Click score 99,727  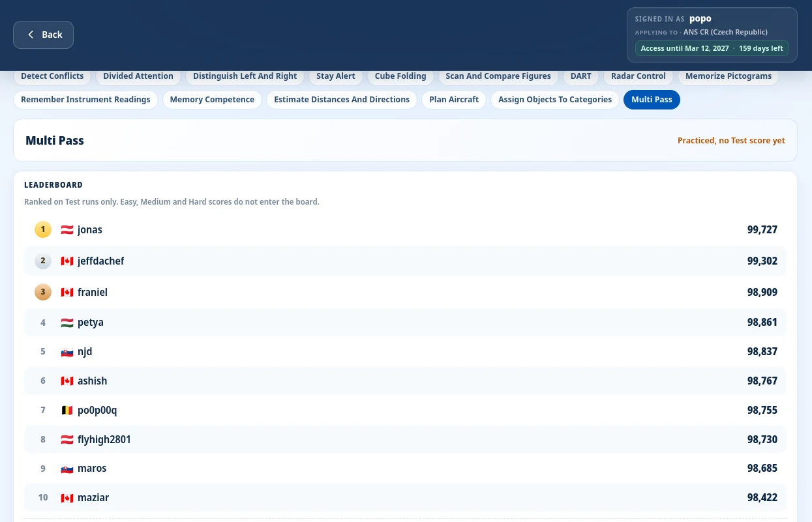[x=762, y=229]
